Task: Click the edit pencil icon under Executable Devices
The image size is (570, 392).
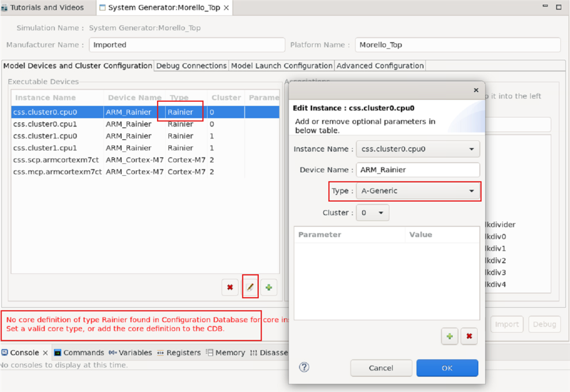Action: [x=250, y=287]
